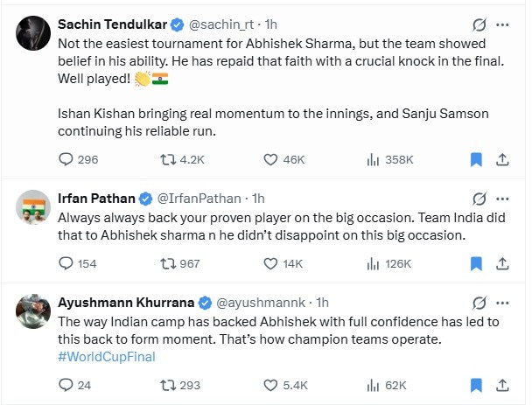Share Irfan Pathan's tweet
532x405 pixels.
pos(502,262)
